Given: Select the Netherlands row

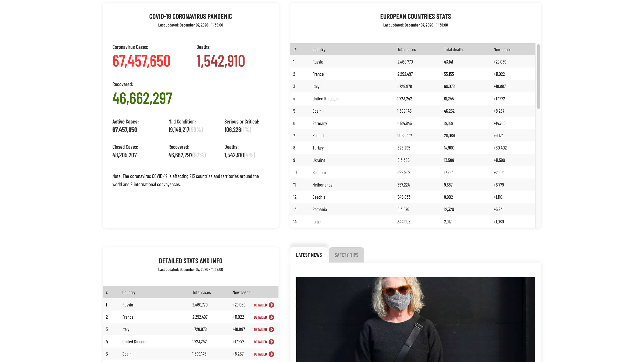Looking at the screenshot, I should (x=413, y=185).
